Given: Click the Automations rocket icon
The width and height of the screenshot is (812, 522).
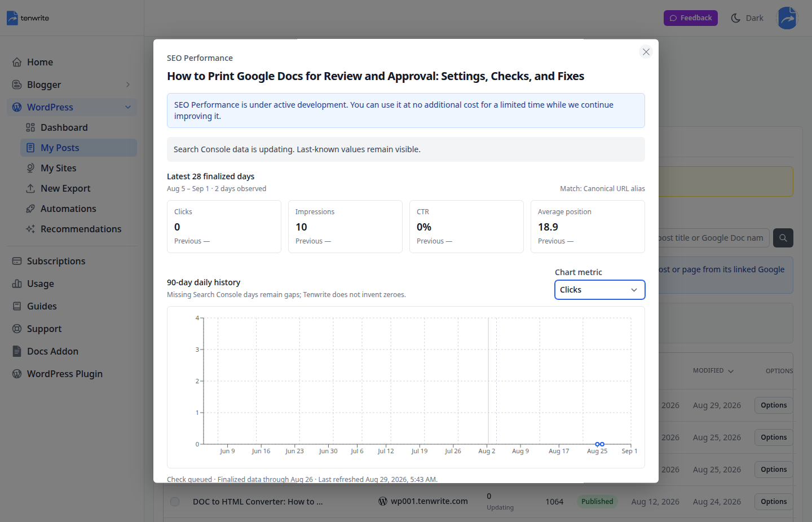Looking at the screenshot, I should (30, 209).
